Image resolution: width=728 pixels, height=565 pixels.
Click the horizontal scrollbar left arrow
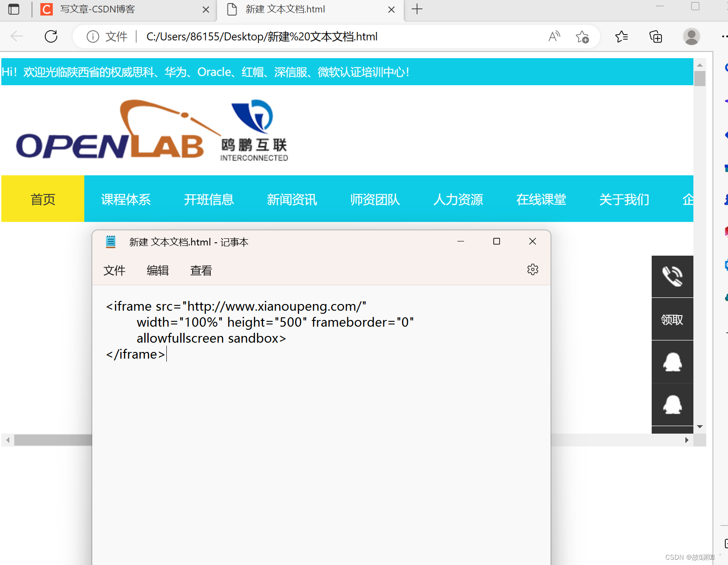pos(8,440)
